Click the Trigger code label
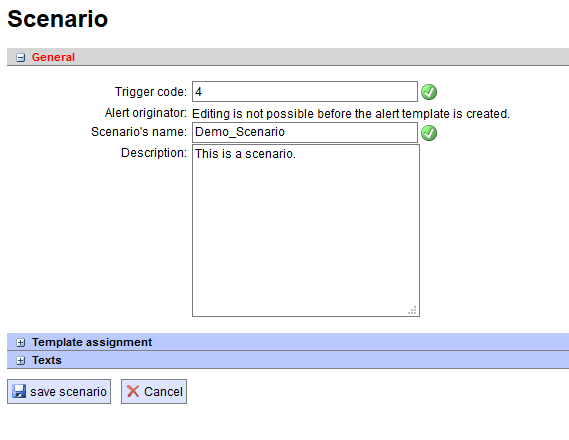 point(151,92)
